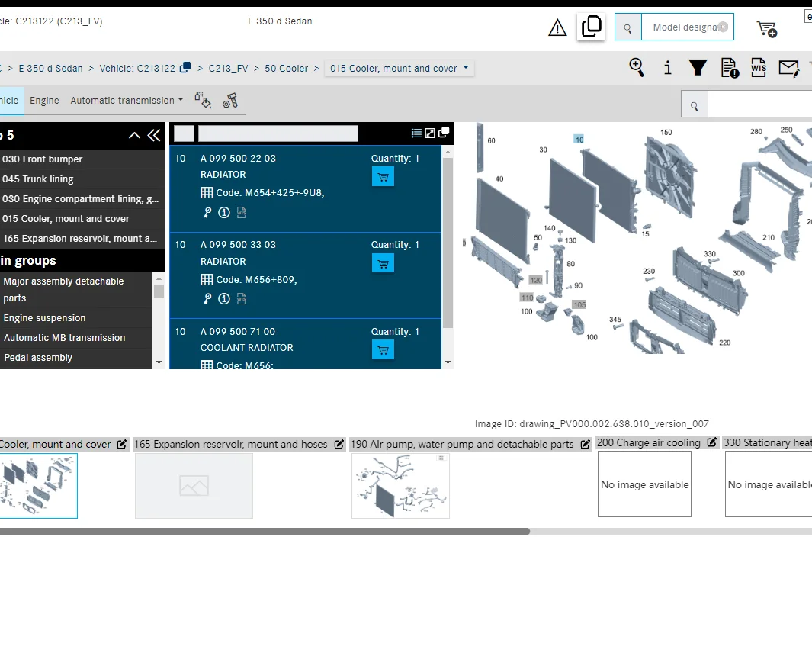Select '030 Engine compartment lining' in sidebar
The image size is (812, 669).
pyautogui.click(x=82, y=198)
